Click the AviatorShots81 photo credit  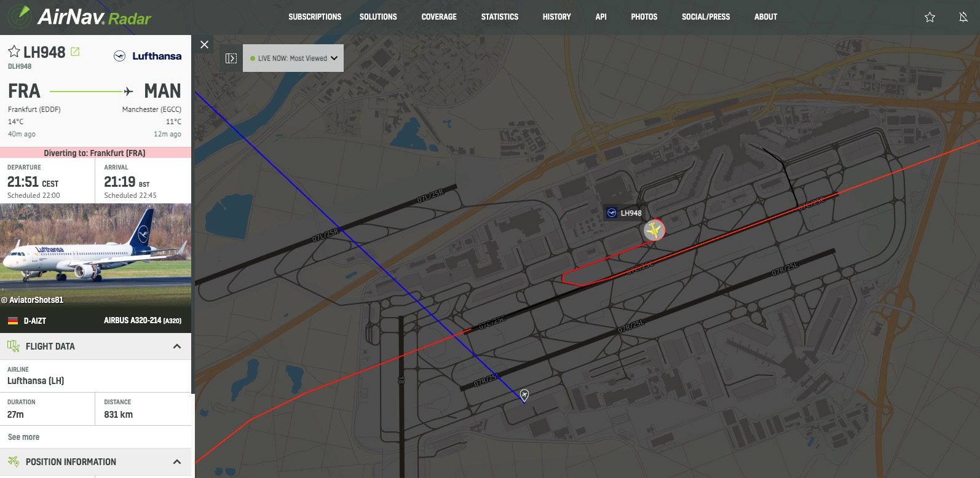(x=32, y=300)
